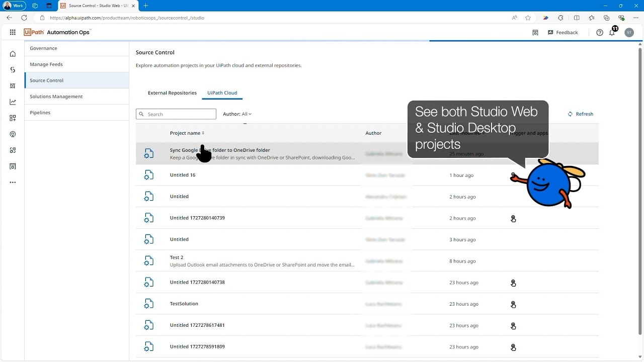Select the UiPath Cloud tab

click(x=222, y=93)
